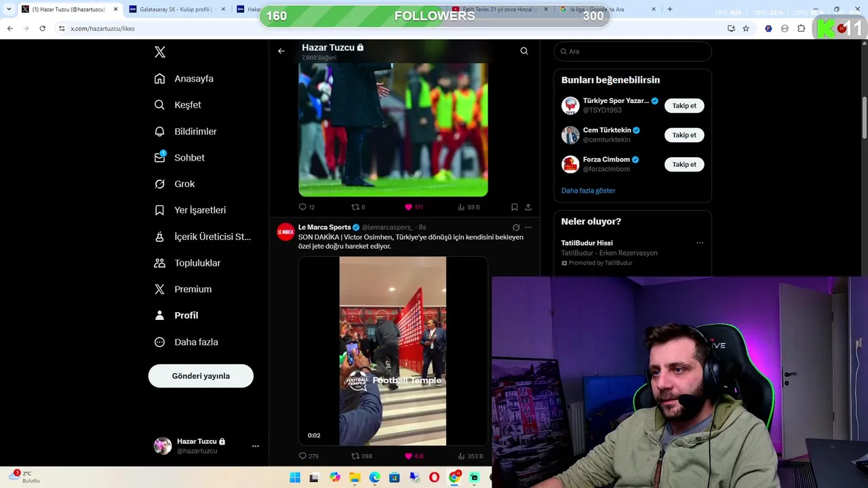Open File Explorer from the taskbar
Screen dimensions: 868x488
[x=355, y=478]
